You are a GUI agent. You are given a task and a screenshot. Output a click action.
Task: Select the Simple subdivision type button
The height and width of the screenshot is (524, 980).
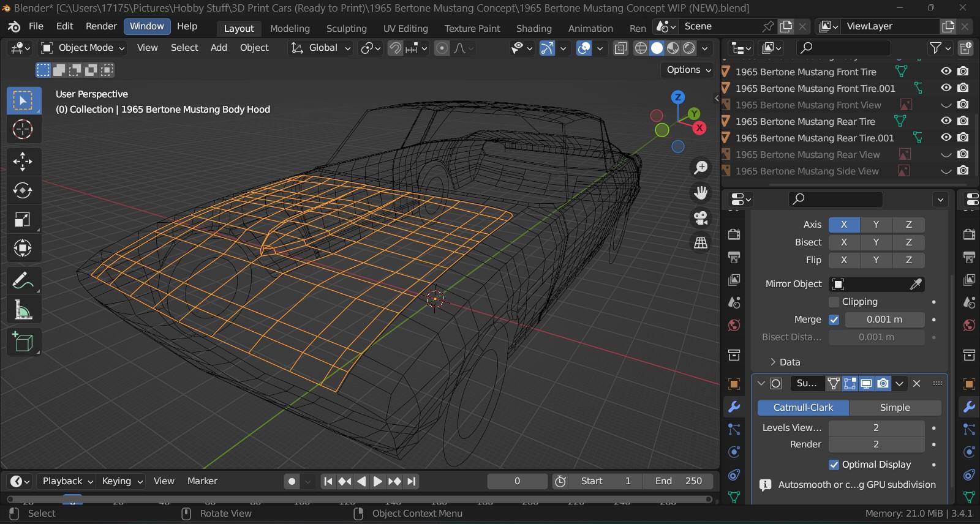point(895,408)
